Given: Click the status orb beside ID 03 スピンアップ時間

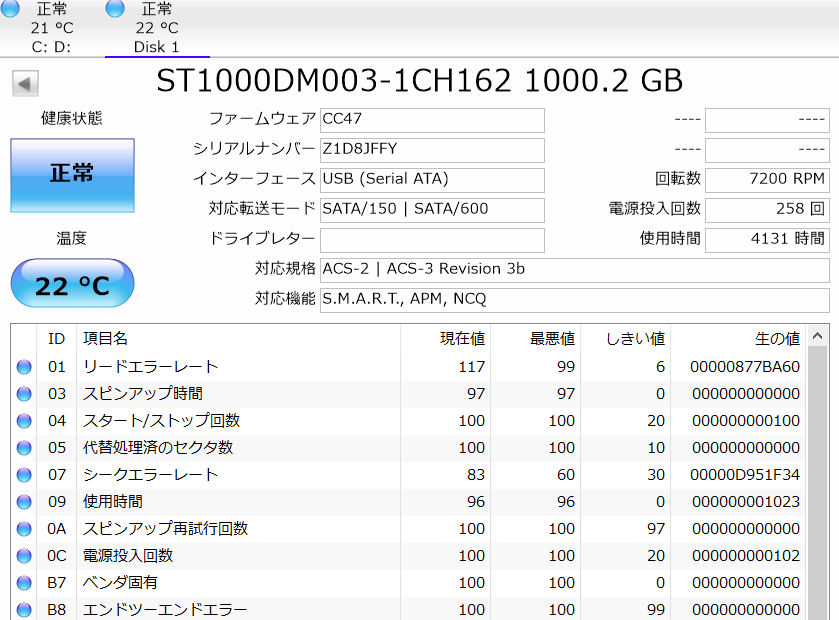Looking at the screenshot, I should [x=24, y=394].
